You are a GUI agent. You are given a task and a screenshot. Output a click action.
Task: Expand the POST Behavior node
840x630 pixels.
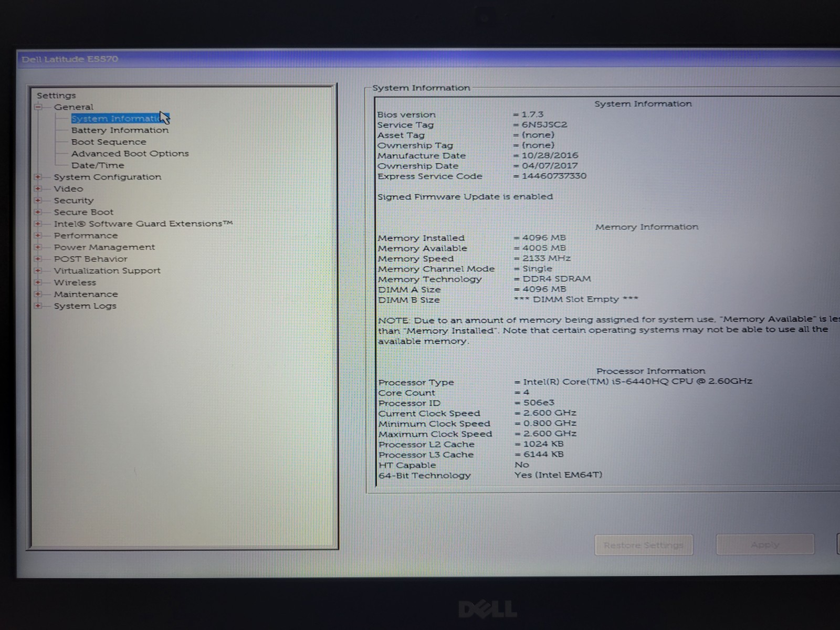(x=38, y=259)
